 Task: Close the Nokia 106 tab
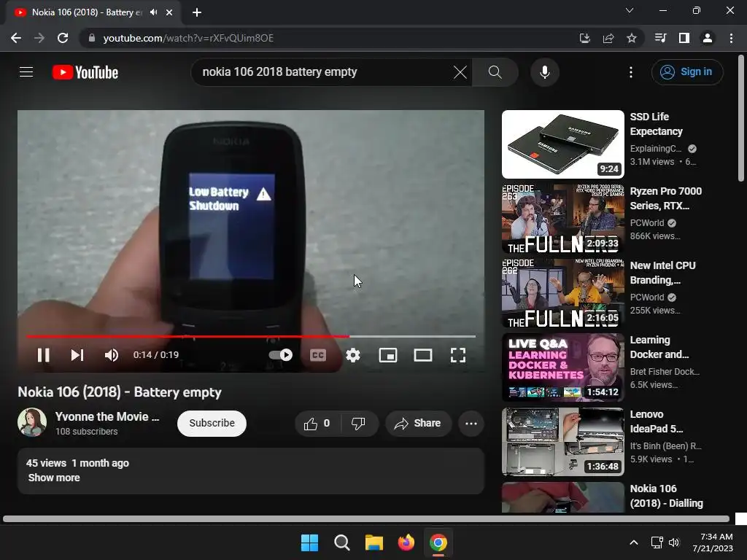pyautogui.click(x=169, y=12)
